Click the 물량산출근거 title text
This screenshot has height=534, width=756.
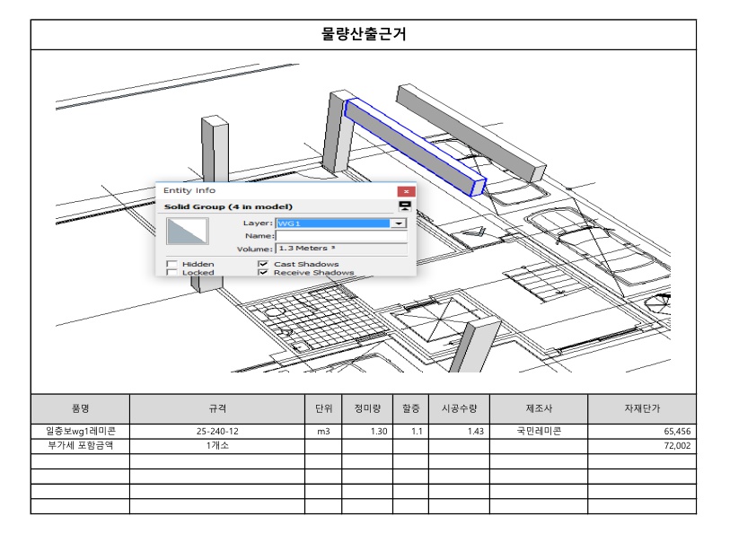click(364, 34)
